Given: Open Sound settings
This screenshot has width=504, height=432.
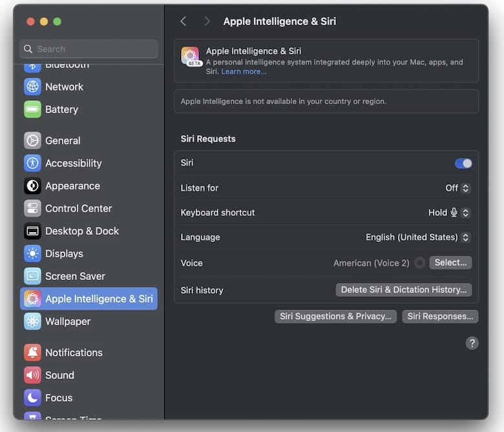Looking at the screenshot, I should pos(89,375).
